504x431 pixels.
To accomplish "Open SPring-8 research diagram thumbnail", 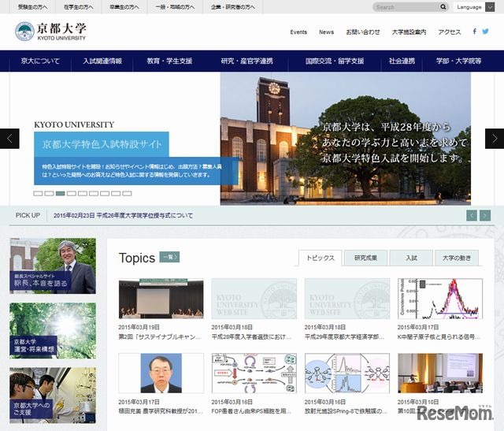I will coord(347,373).
